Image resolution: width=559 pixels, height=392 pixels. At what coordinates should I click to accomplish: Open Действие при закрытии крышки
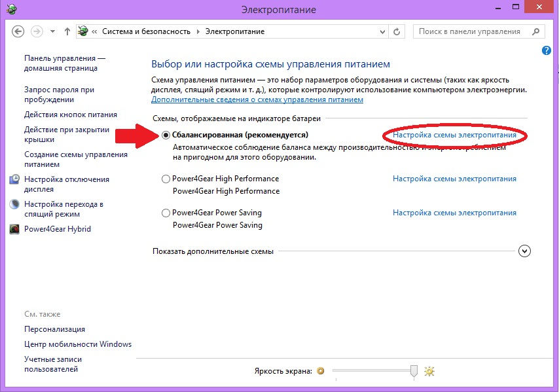(67, 134)
